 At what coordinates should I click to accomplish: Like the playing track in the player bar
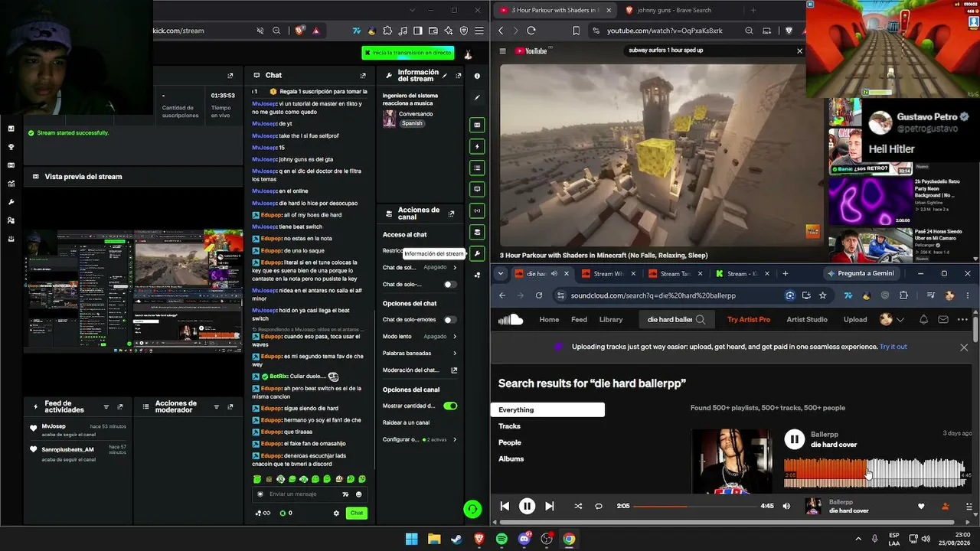[921, 506]
